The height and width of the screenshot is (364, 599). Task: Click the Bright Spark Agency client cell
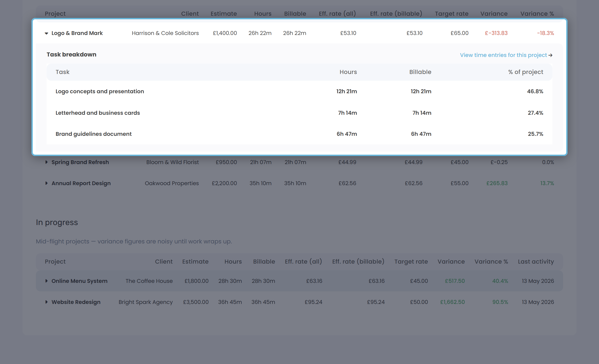click(146, 302)
